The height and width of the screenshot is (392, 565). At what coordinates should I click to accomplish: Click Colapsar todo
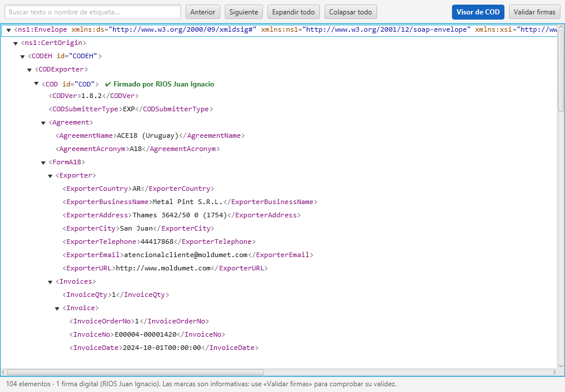click(351, 12)
